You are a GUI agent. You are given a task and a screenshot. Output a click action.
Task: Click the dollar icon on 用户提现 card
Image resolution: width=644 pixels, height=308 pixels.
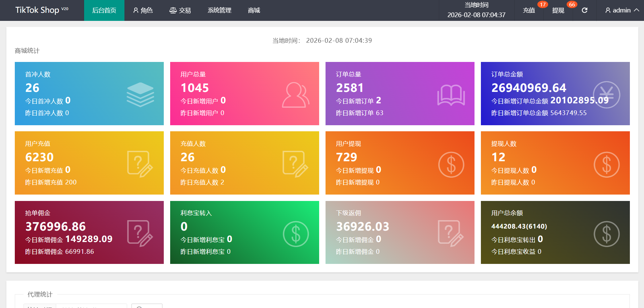point(451,165)
